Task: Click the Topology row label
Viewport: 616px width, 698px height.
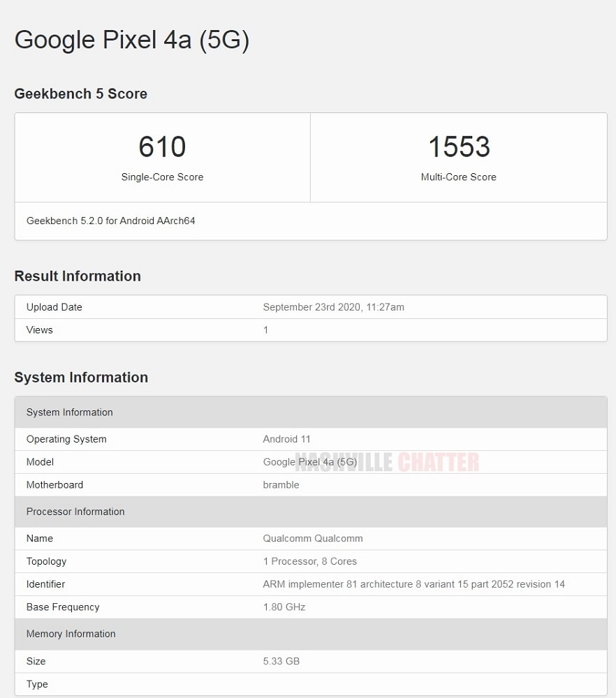Action: click(x=46, y=561)
